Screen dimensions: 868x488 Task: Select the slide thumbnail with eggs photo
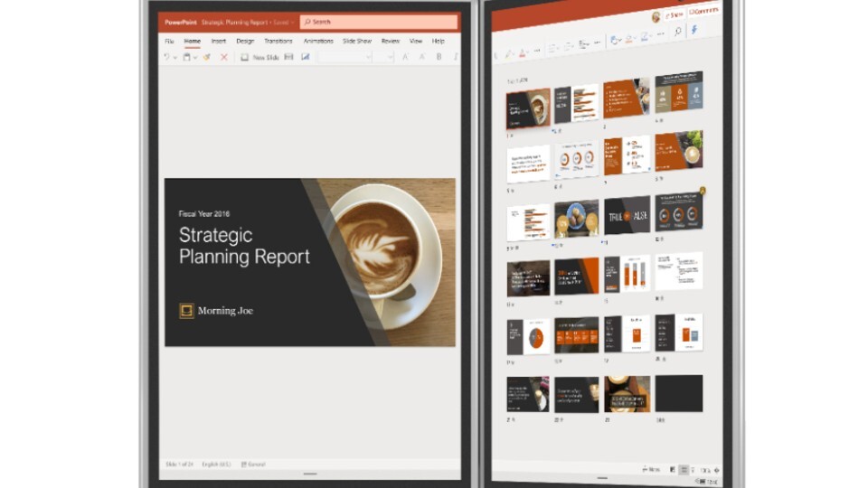click(576, 220)
